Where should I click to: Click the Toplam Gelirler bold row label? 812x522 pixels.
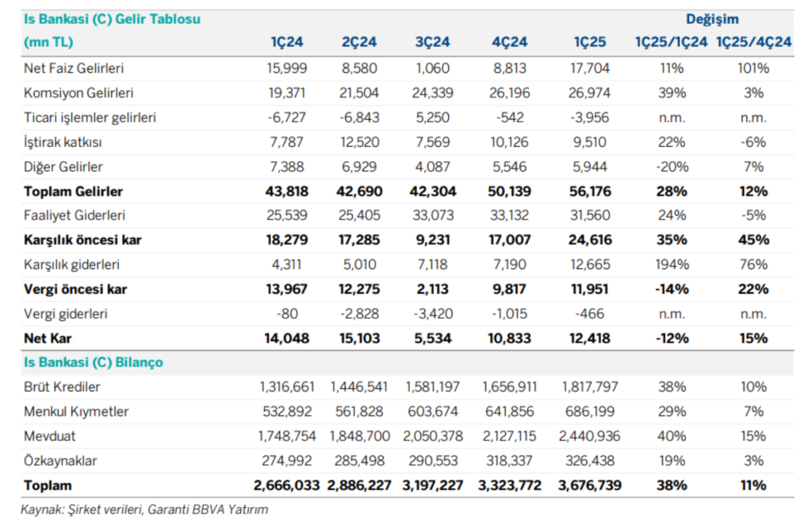75,190
